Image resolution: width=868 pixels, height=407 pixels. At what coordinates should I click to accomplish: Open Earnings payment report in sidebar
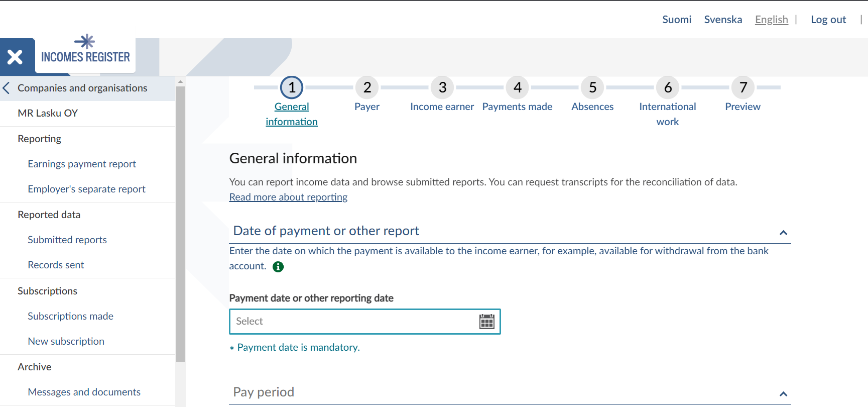pos(82,164)
